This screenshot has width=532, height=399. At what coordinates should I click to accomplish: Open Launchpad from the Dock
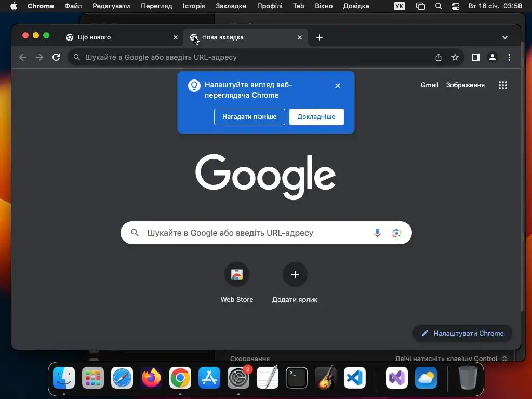[x=92, y=378]
